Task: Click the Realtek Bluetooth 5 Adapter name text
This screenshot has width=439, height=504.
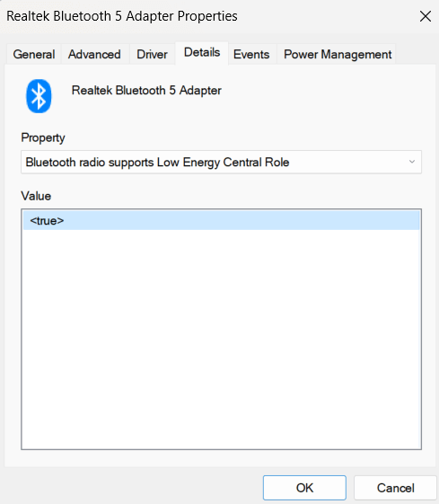Action: 146,91
